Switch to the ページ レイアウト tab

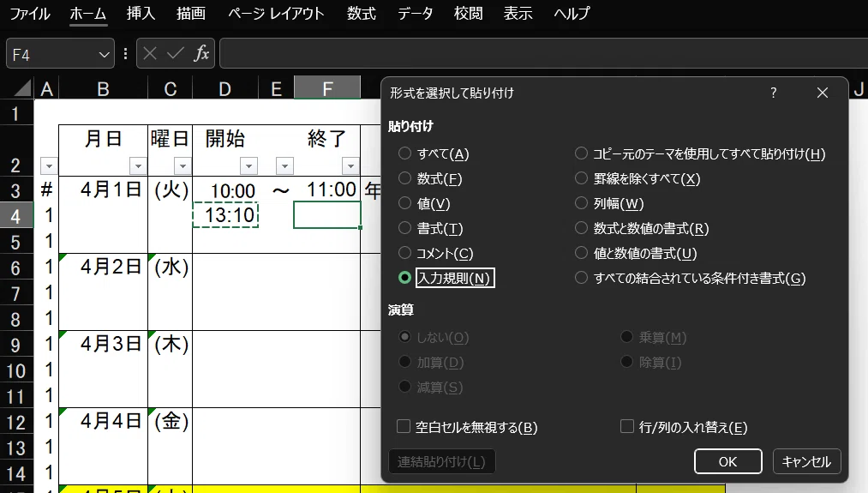point(276,14)
